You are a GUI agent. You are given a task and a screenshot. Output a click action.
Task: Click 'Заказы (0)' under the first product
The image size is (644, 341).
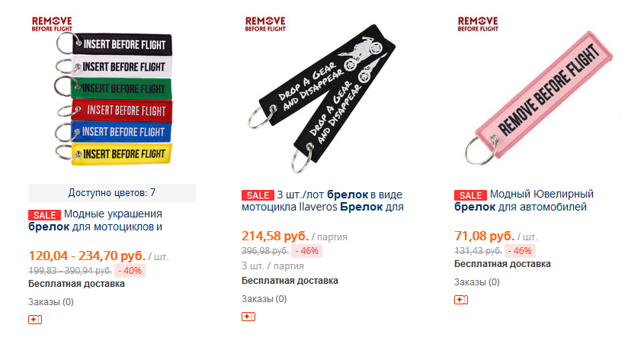pos(51,302)
